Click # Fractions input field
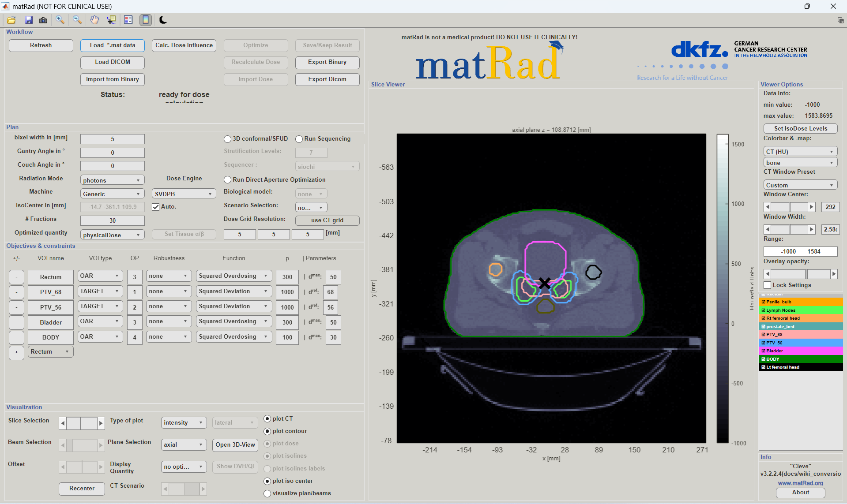This screenshot has height=504, width=847. click(x=112, y=220)
